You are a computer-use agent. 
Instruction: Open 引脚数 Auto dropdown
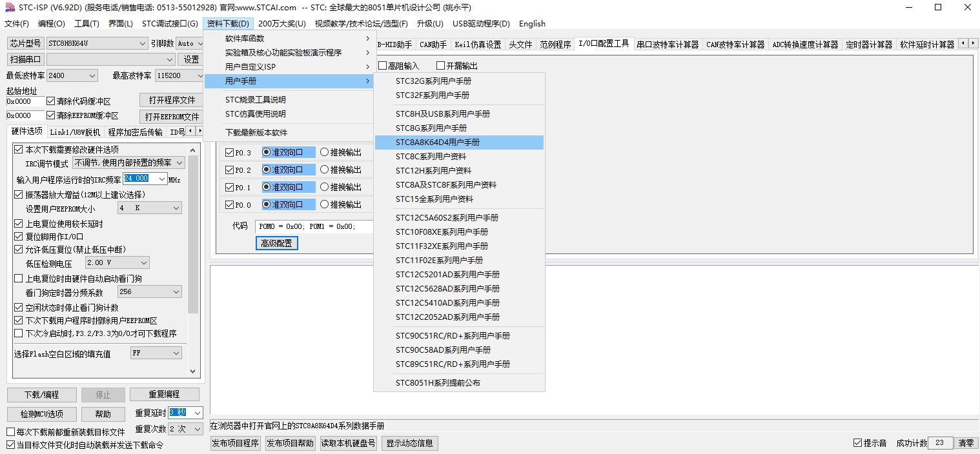pos(190,43)
